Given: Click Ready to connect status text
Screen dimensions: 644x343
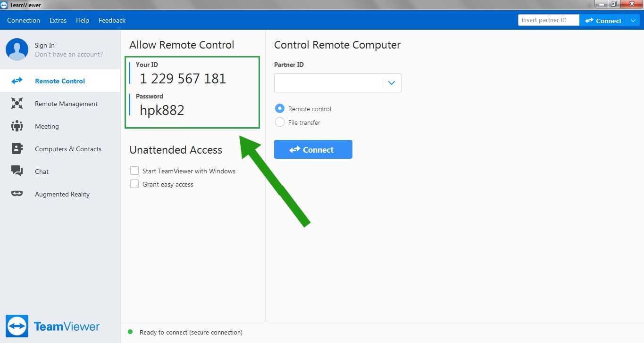Looking at the screenshot, I should (191, 332).
